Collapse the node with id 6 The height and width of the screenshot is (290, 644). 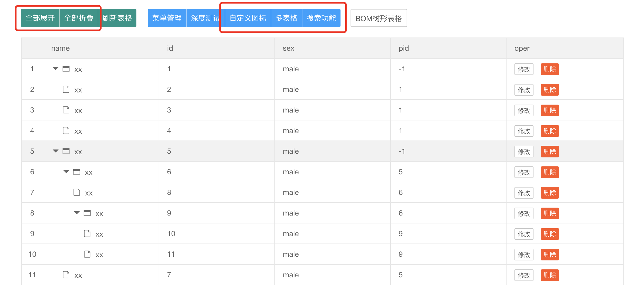click(66, 171)
